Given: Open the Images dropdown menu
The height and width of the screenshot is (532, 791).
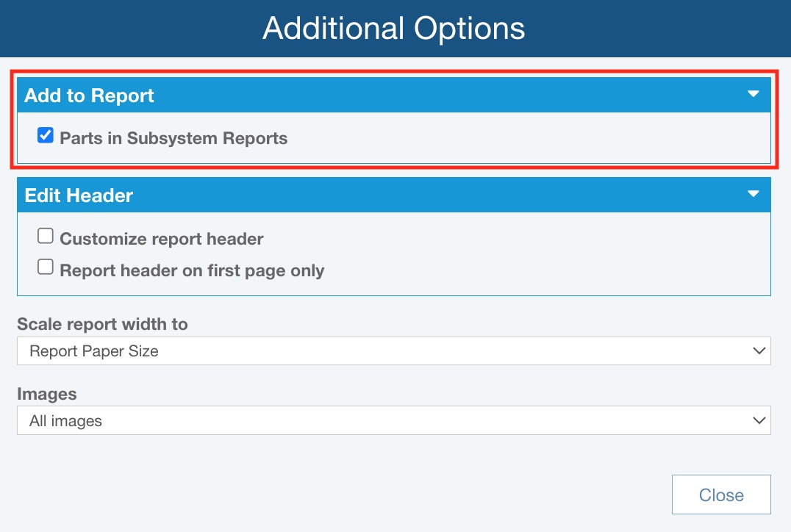Looking at the screenshot, I should 393,421.
